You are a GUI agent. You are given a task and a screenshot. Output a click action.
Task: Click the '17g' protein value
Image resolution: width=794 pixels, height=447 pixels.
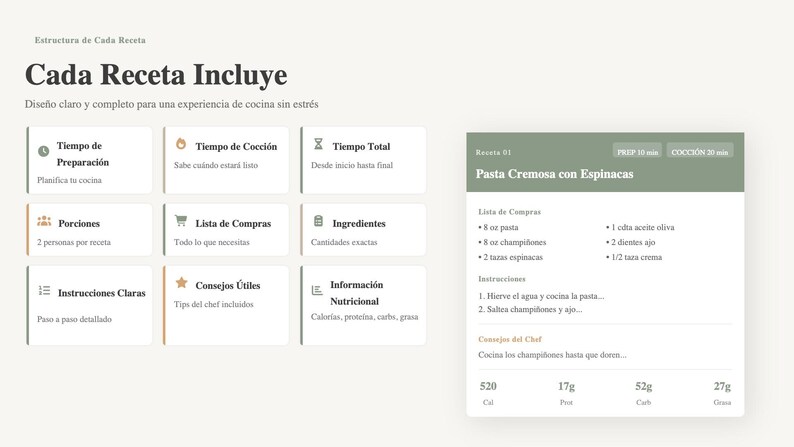566,386
